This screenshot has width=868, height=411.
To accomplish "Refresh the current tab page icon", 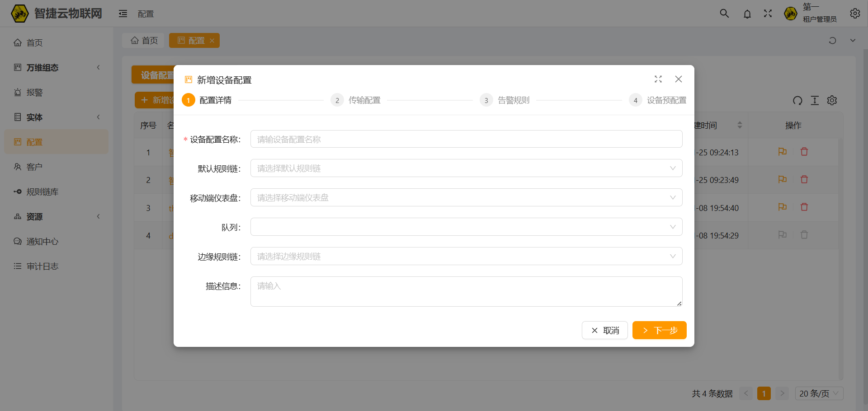I will click(832, 41).
